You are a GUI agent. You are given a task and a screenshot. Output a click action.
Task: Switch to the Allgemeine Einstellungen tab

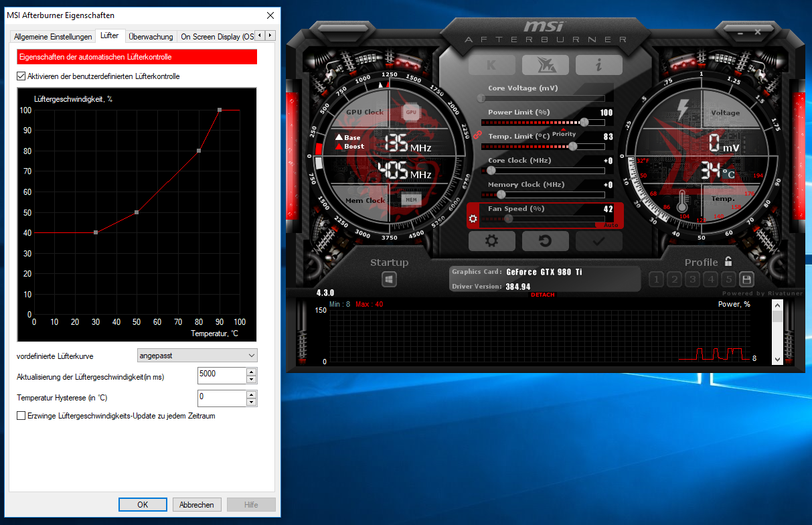pos(53,37)
